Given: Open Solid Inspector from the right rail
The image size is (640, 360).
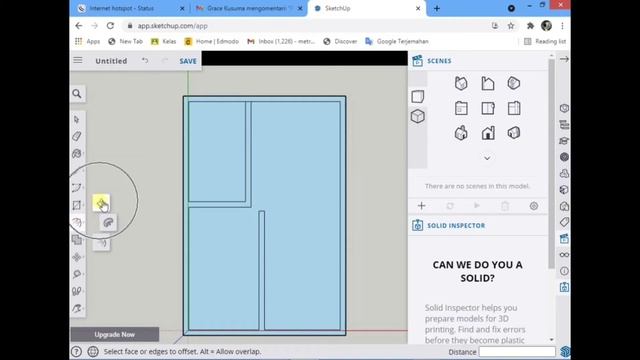Looking at the screenshot, I should coord(564,287).
